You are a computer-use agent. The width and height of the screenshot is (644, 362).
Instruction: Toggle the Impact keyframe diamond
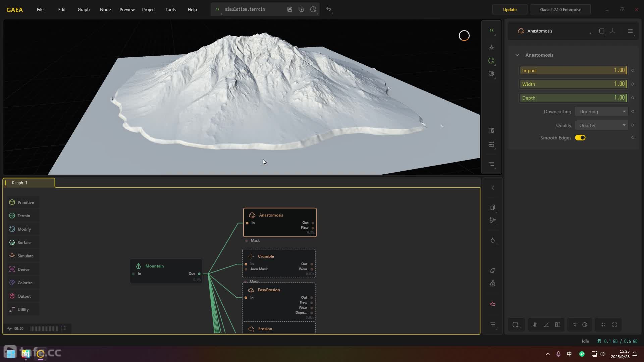633,70
